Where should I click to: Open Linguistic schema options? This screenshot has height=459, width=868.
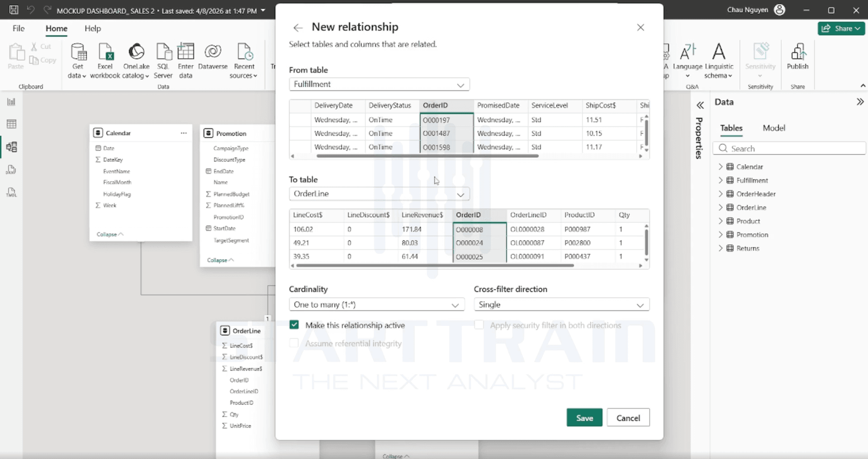pos(719,61)
